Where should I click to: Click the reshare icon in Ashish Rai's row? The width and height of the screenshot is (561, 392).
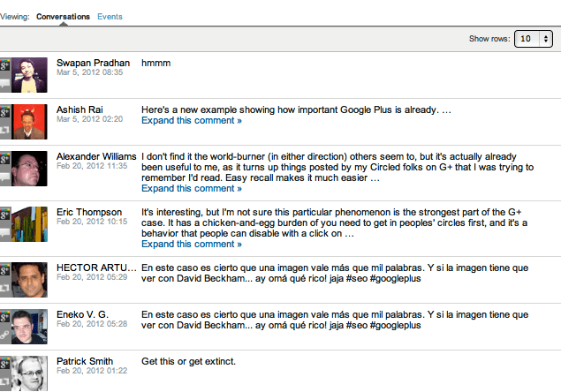pyautogui.click(x=5, y=129)
